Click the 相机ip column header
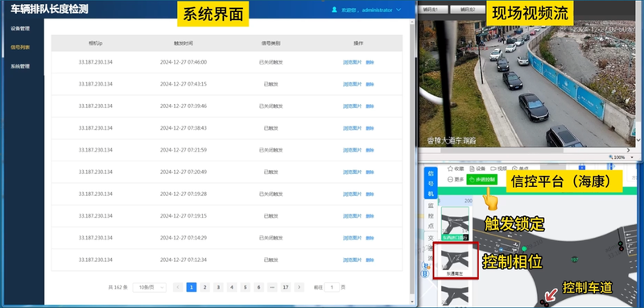The height and width of the screenshot is (308, 644). 95,44
